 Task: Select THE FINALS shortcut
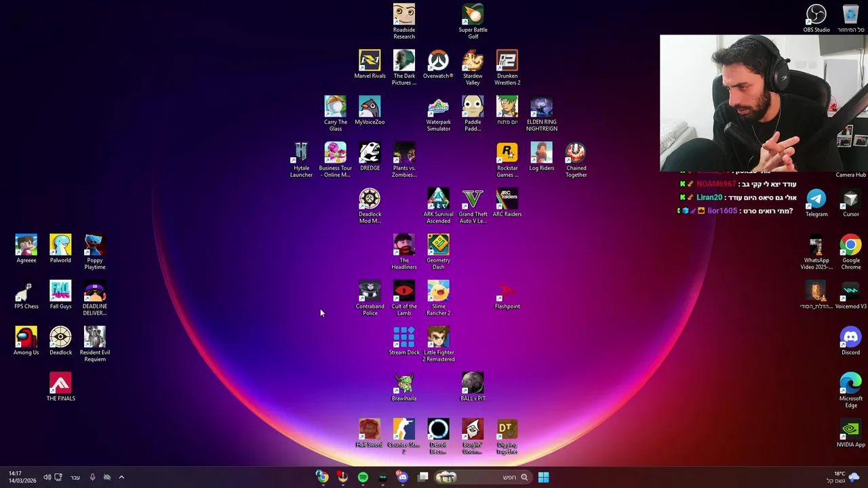click(60, 387)
